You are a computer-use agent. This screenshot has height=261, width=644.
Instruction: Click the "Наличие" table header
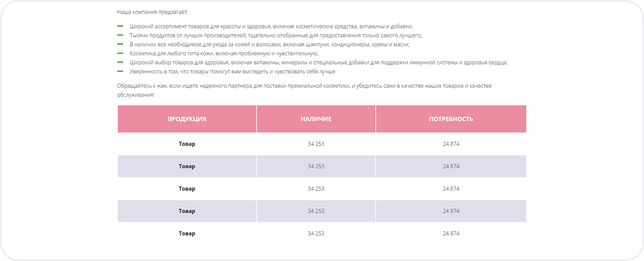coord(316,119)
